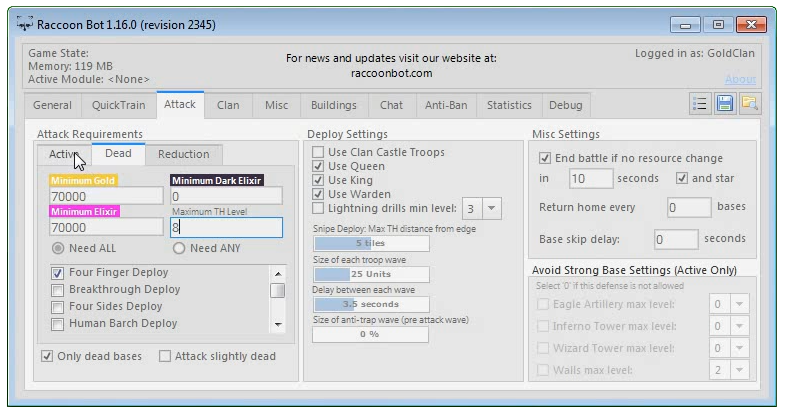
Task: Check Breakthrough Deploy option
Action: pos(58,290)
